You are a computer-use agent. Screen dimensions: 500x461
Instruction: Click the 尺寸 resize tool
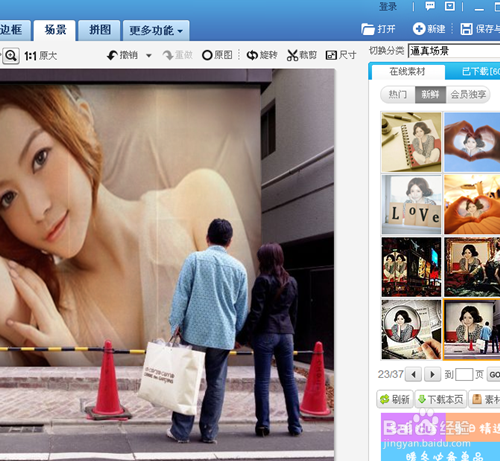tap(341, 55)
